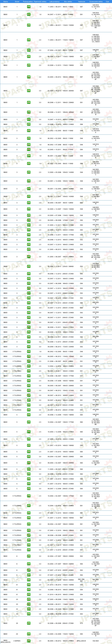
Task: Click fuel icon in BMW 7 row
Action: tap(29, 580)
